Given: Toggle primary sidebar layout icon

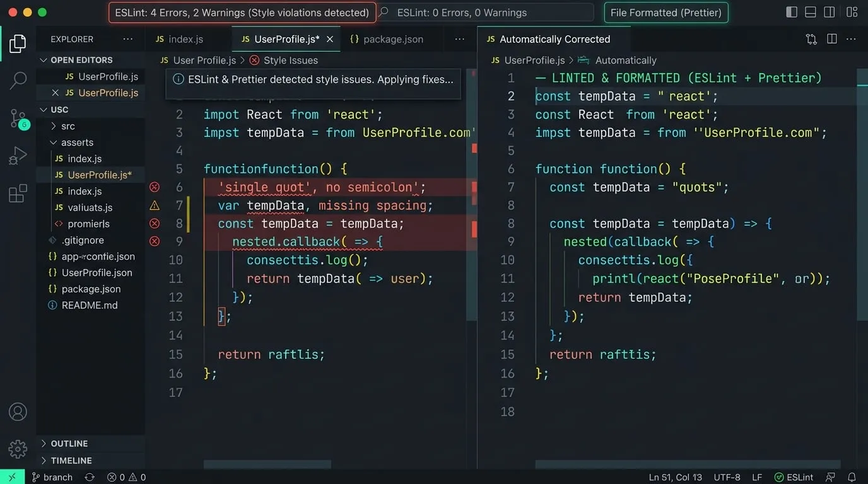Looking at the screenshot, I should [792, 12].
